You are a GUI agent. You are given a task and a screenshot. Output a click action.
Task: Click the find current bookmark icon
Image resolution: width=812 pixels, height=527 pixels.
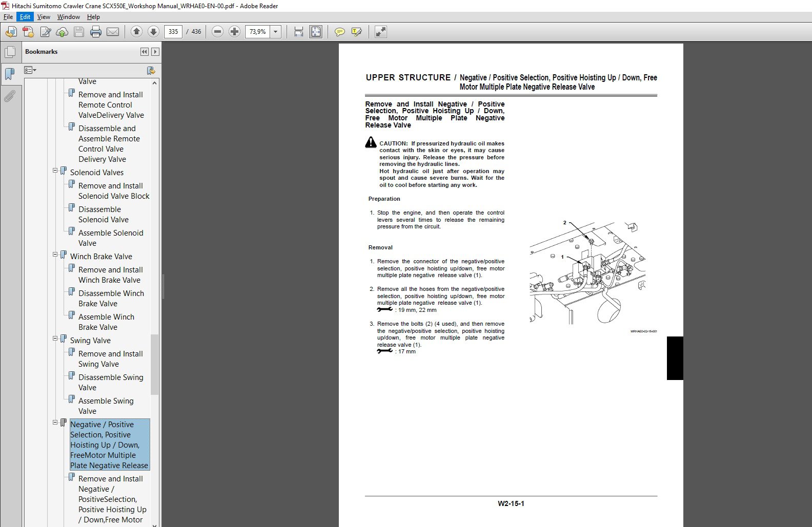click(151, 70)
